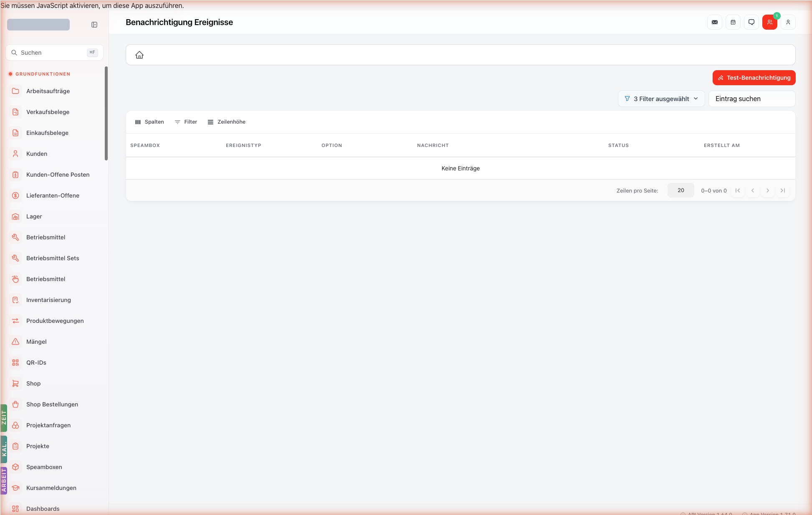Open the red users icon with badge

point(770,22)
